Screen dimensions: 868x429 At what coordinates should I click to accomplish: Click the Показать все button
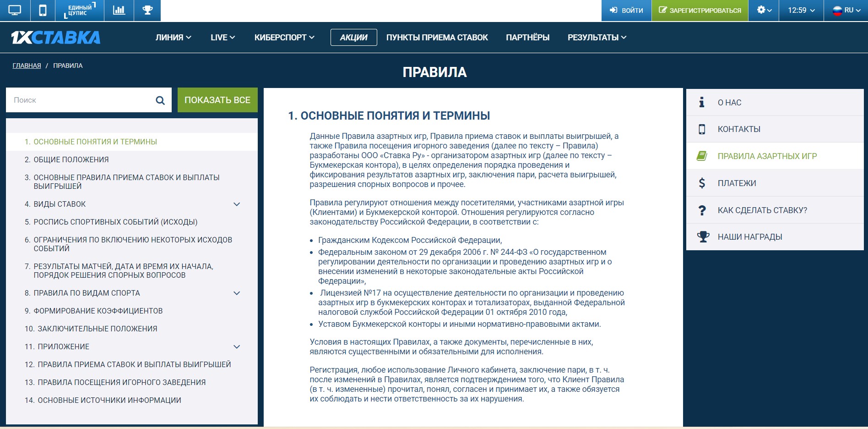(217, 100)
